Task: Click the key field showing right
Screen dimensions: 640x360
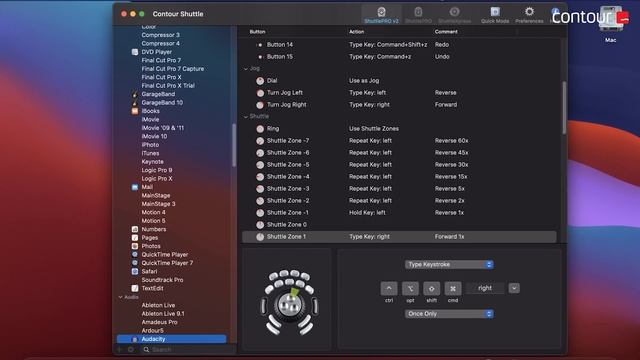Action: coord(485,288)
